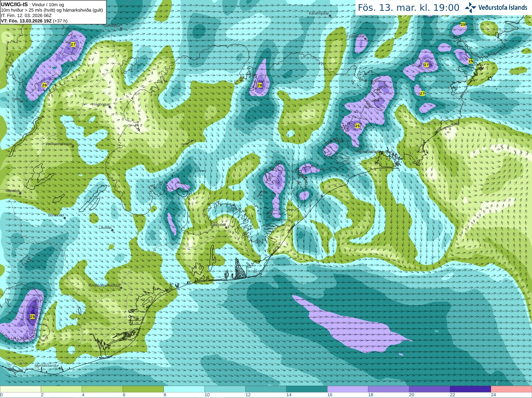Screen dimensions: 532x398
Task: Click the legend scale value 16
Action: click(x=330, y=395)
